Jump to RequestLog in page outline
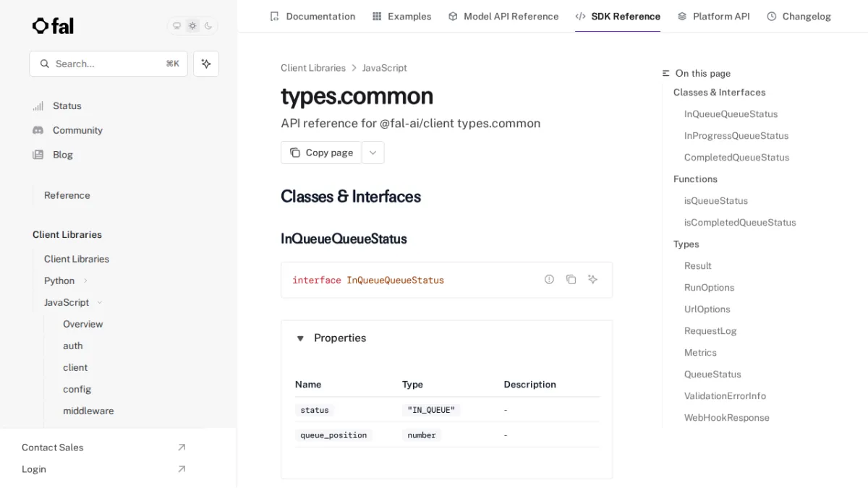The width and height of the screenshot is (868, 488). (x=710, y=331)
